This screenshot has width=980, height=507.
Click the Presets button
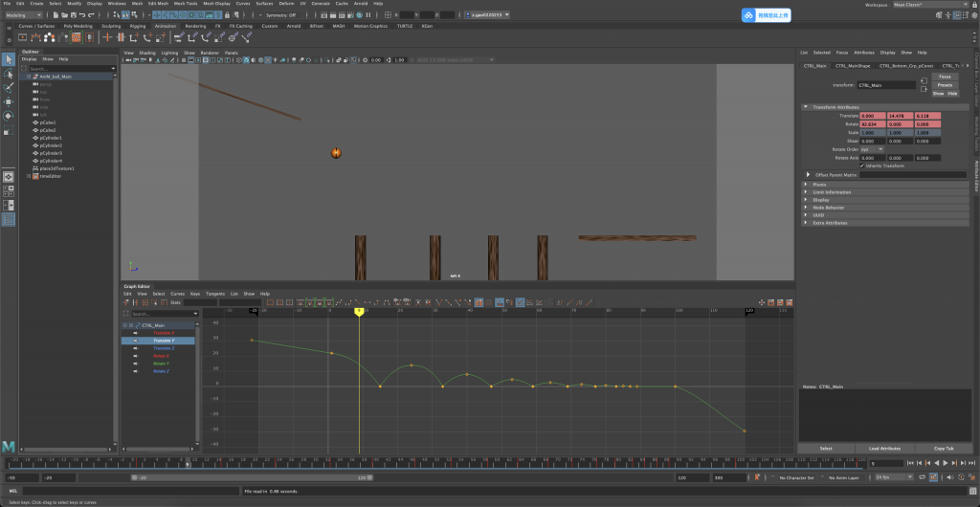[944, 85]
